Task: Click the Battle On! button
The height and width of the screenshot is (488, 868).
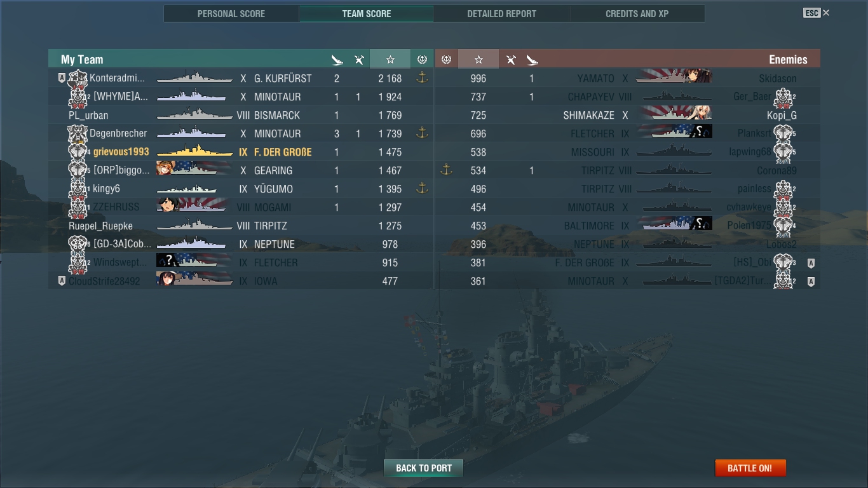Action: 750,468
